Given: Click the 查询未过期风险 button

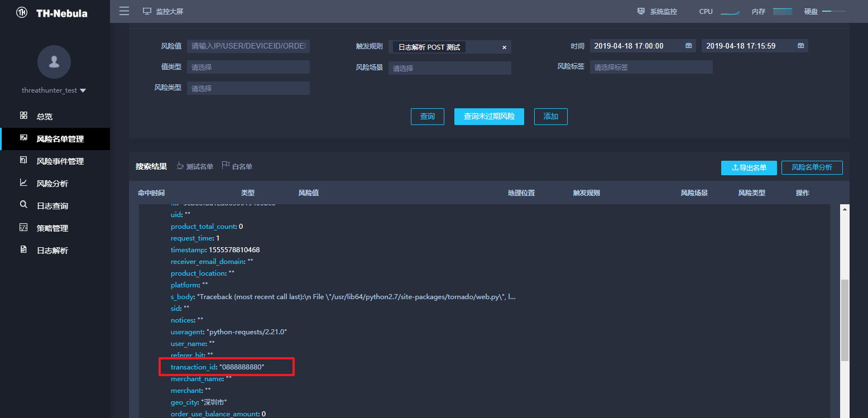Looking at the screenshot, I should pyautogui.click(x=489, y=117).
